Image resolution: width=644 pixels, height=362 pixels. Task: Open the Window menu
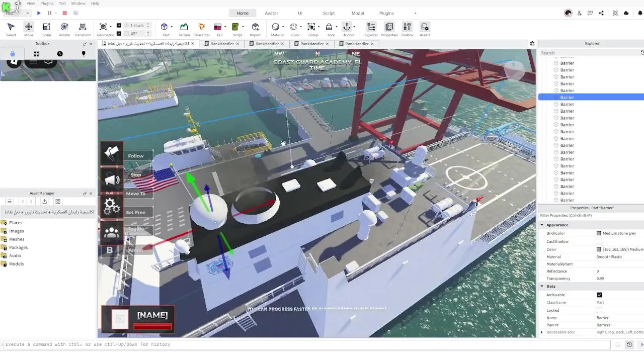78,4
